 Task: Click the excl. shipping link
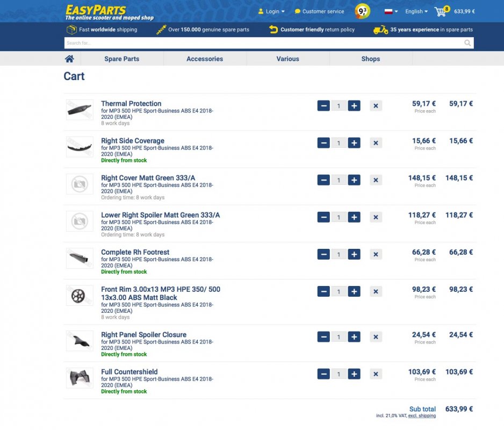[422, 415]
